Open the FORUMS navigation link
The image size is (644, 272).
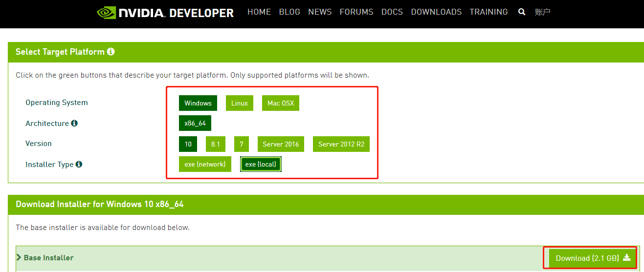pyautogui.click(x=356, y=12)
